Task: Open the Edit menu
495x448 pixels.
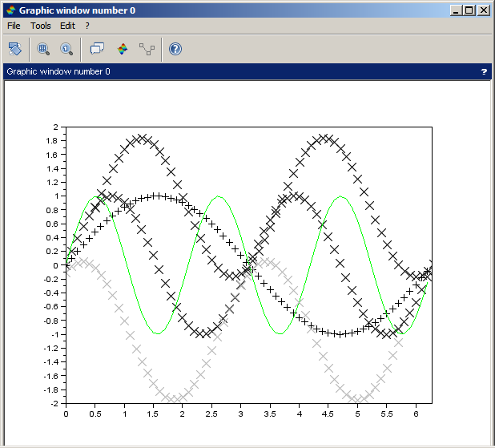Action: tap(67, 26)
